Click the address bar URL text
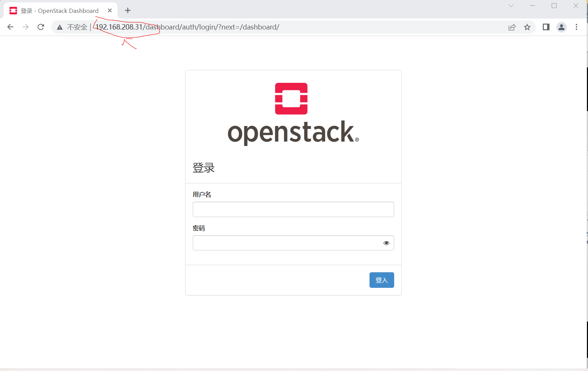The width and height of the screenshot is (588, 371). pos(187,27)
